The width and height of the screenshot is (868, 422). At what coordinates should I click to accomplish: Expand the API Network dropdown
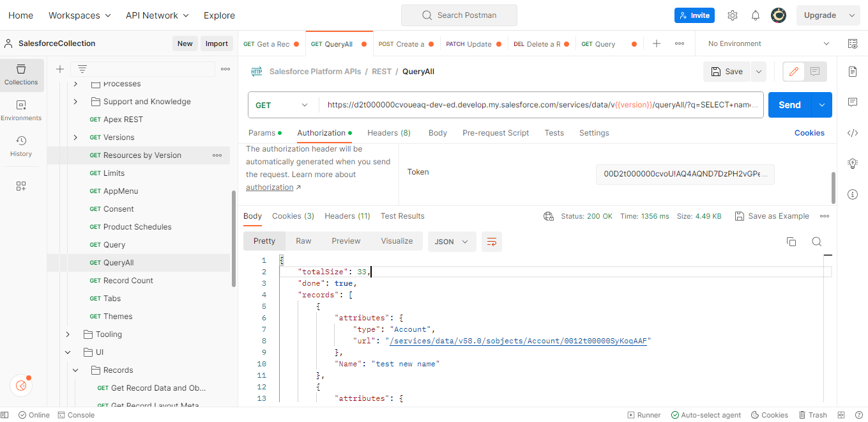tap(157, 15)
